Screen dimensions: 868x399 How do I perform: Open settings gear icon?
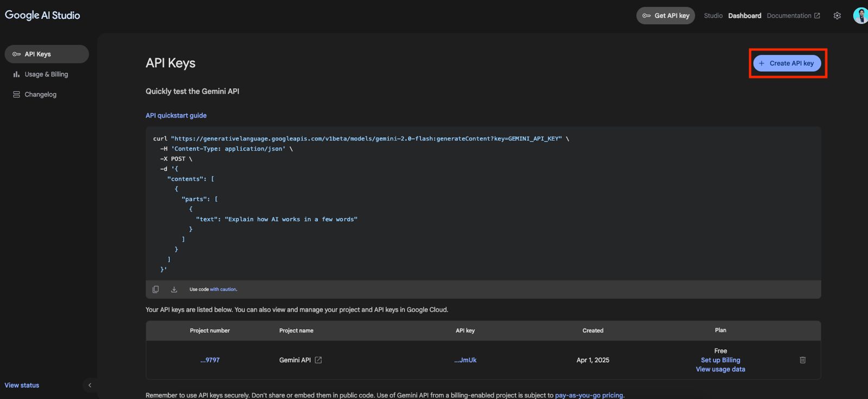point(837,16)
